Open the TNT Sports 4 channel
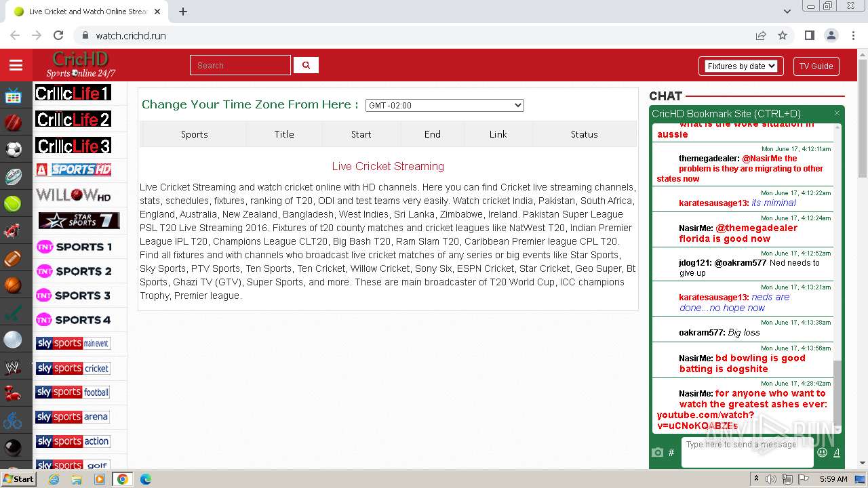868x488 pixels. pos(73,319)
